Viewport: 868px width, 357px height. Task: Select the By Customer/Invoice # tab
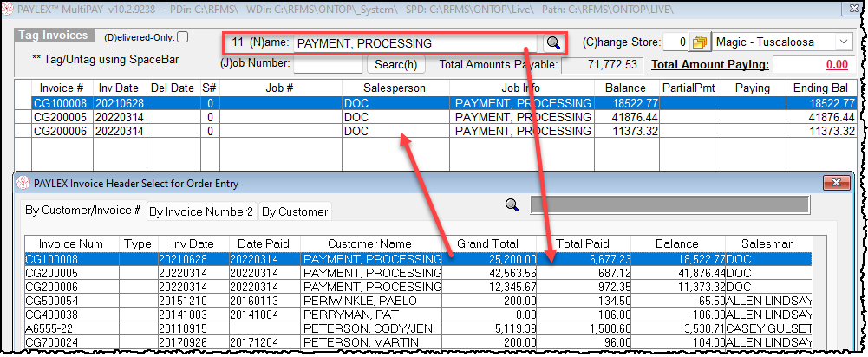pos(83,211)
